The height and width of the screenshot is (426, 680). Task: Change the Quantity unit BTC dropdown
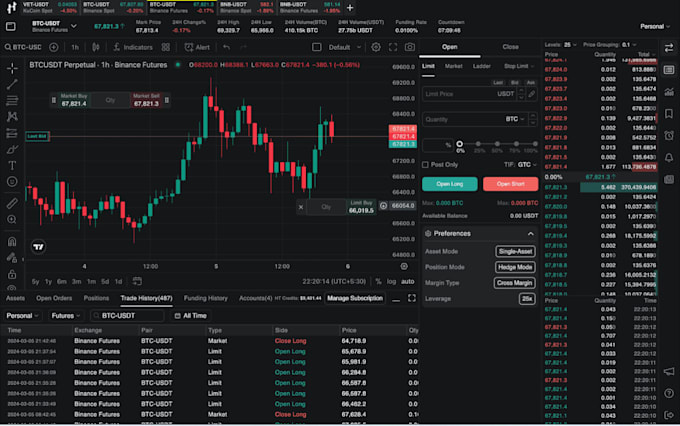(x=515, y=119)
